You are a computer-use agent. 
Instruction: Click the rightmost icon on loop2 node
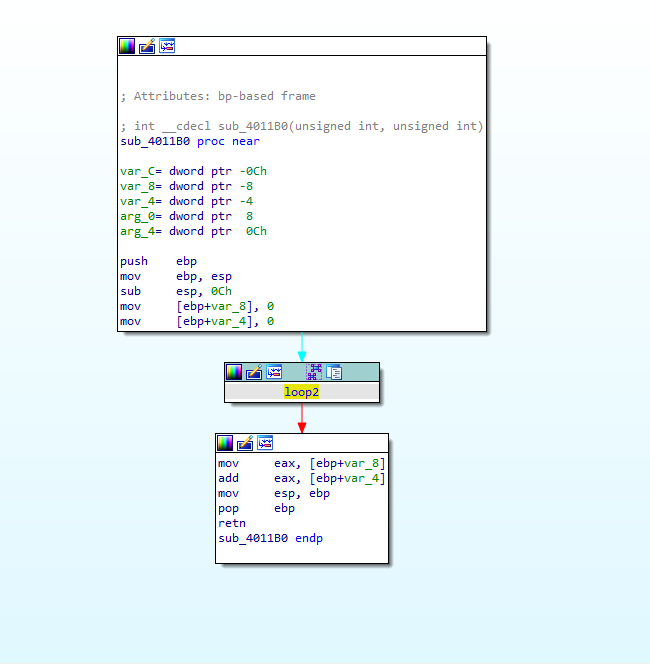pos(334,372)
